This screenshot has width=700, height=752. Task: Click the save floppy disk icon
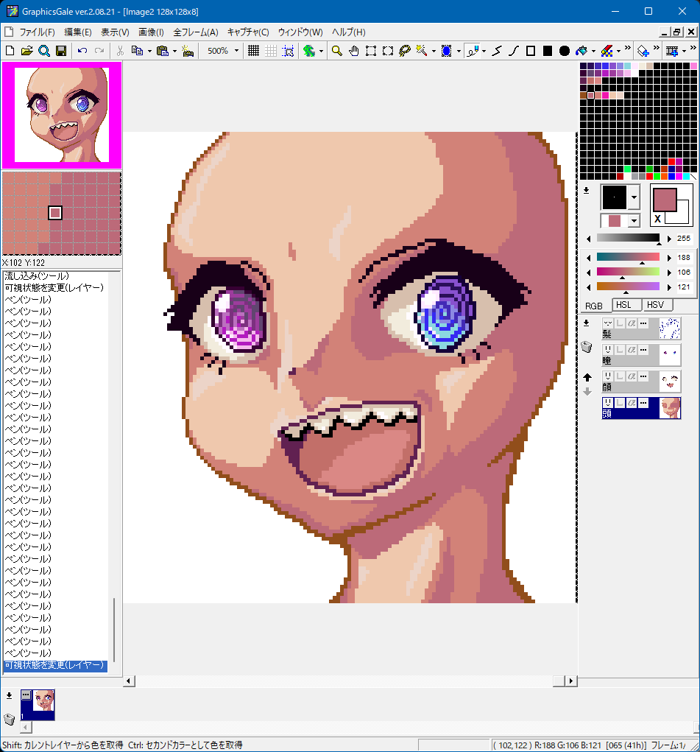pyautogui.click(x=61, y=51)
